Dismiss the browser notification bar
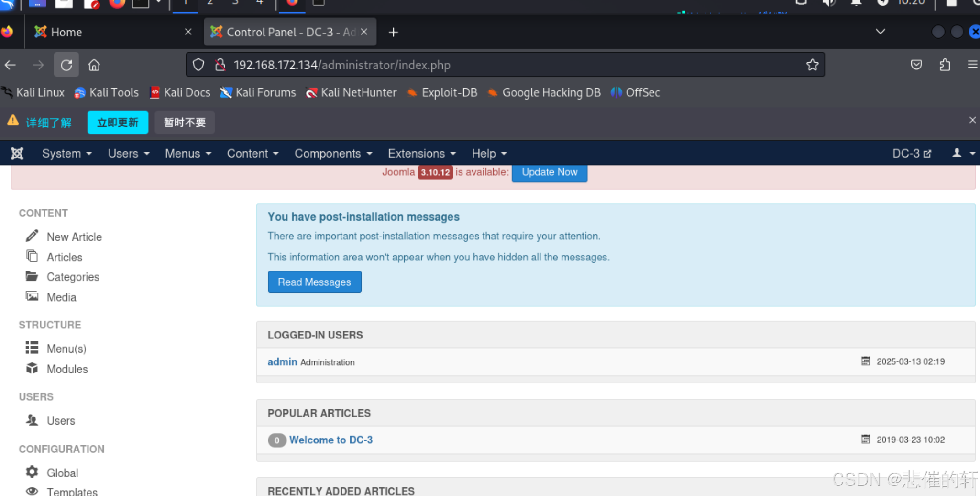Image resolution: width=980 pixels, height=496 pixels. point(972,120)
